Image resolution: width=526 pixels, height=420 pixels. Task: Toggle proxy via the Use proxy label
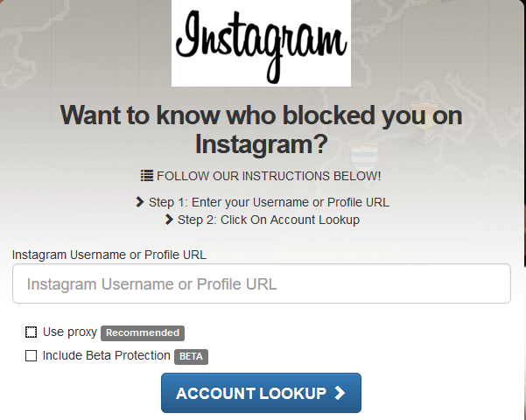pos(70,332)
